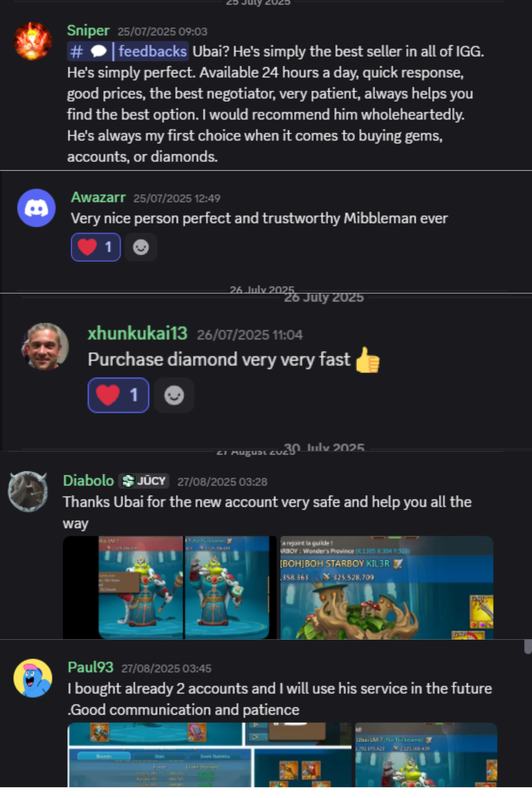
Task: Toggle heart reaction on xhunkukai13's message
Action: point(119,395)
